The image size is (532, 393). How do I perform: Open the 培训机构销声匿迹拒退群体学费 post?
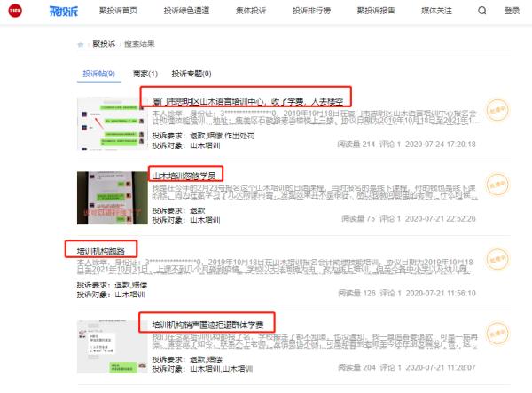(x=207, y=321)
